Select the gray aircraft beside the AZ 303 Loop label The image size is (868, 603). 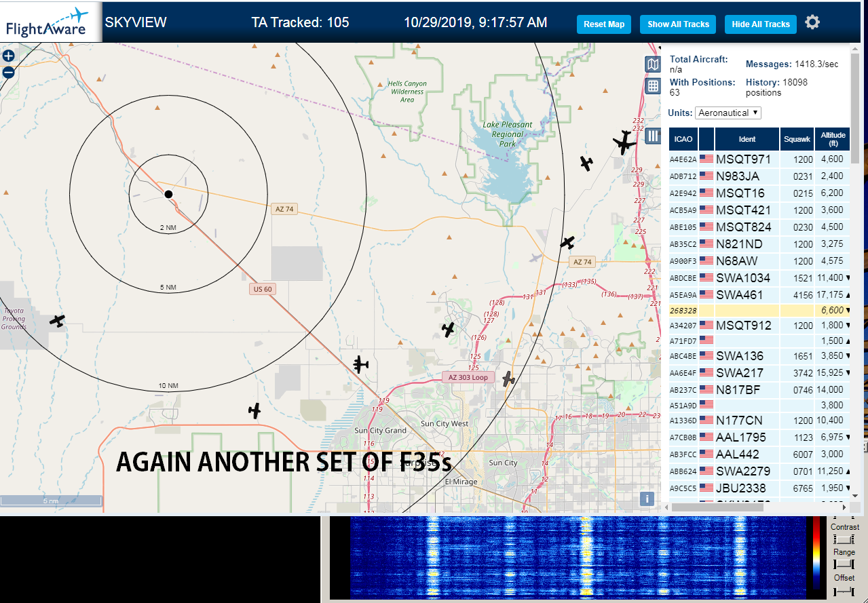pyautogui.click(x=508, y=379)
